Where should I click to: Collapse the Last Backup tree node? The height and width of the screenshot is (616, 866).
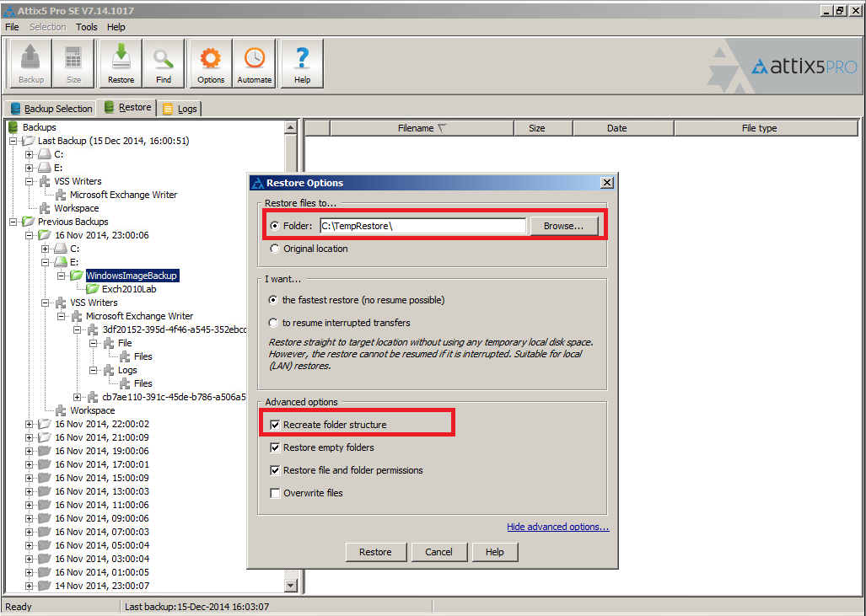(13, 142)
